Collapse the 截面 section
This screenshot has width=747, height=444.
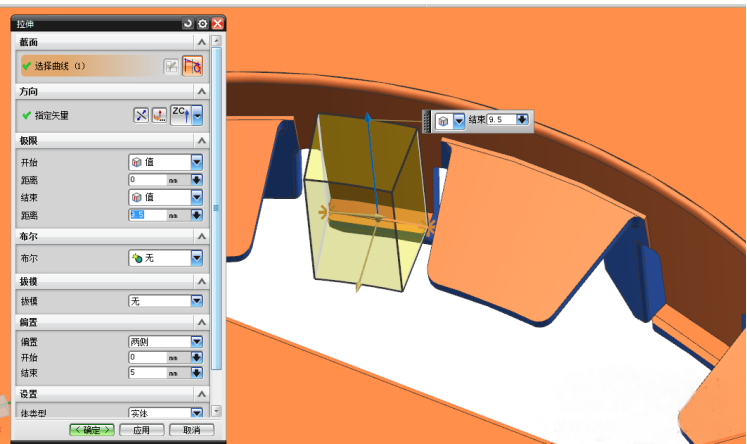click(x=202, y=42)
